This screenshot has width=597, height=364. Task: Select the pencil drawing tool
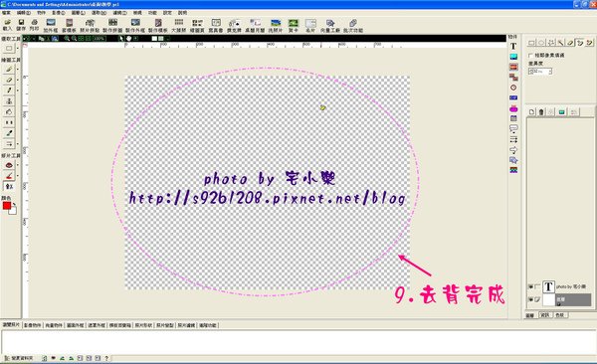[x=9, y=70]
